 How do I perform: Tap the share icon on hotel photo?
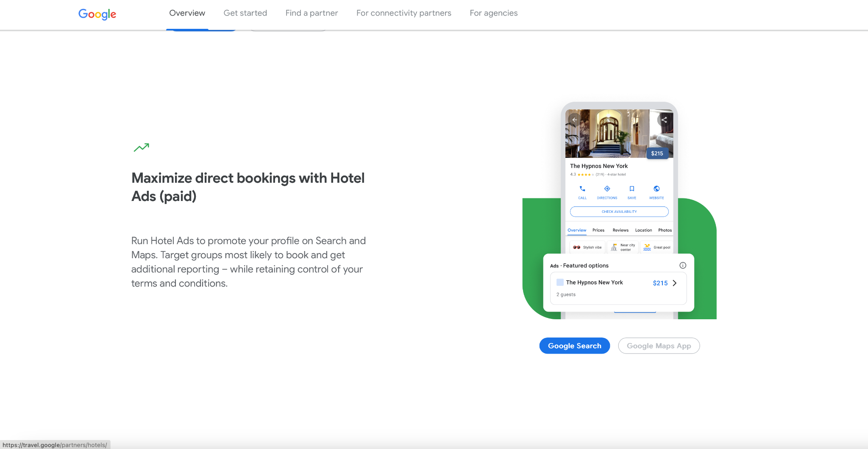664,120
